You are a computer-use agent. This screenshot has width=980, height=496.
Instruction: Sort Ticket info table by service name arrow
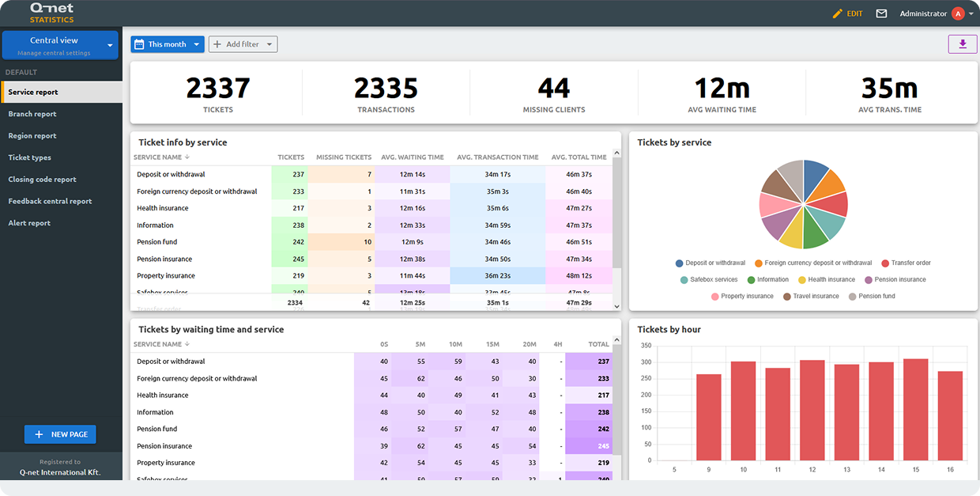pyautogui.click(x=187, y=157)
